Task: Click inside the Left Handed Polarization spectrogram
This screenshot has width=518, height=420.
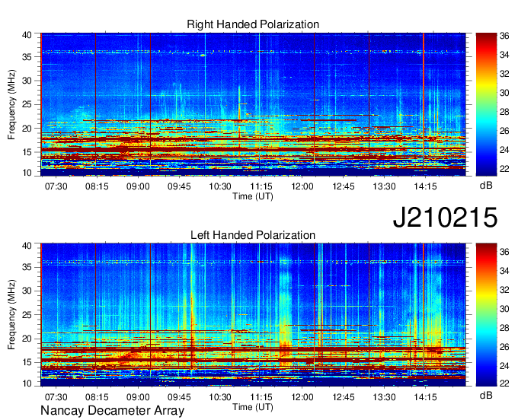Action: pos(253,315)
